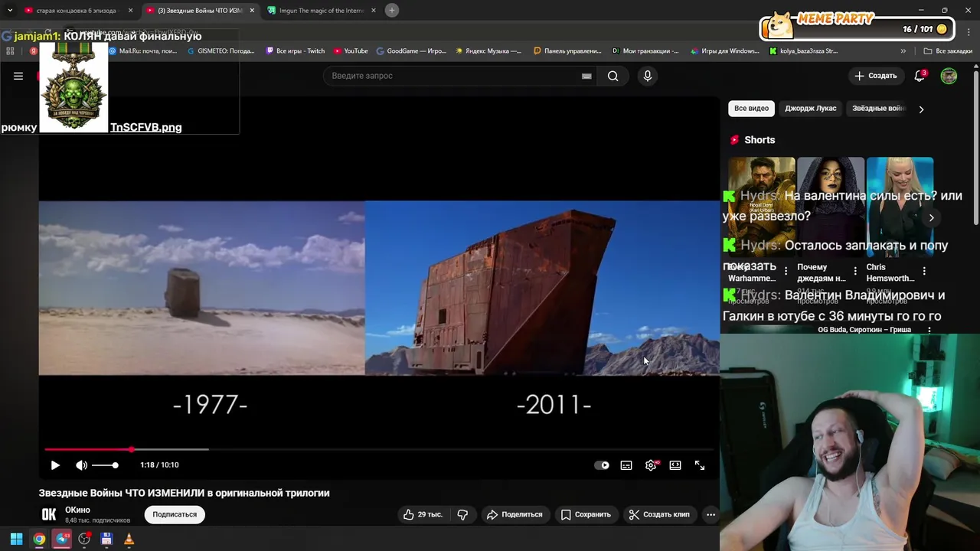Open the GoodGame bookmark

(x=411, y=51)
